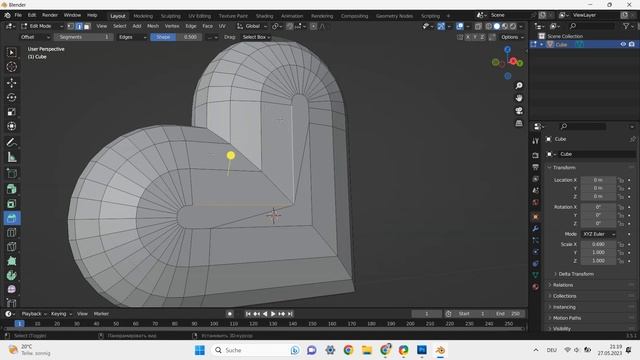The width and height of the screenshot is (640, 360).
Task: Switch to material preview shading
Action: [x=505, y=26]
